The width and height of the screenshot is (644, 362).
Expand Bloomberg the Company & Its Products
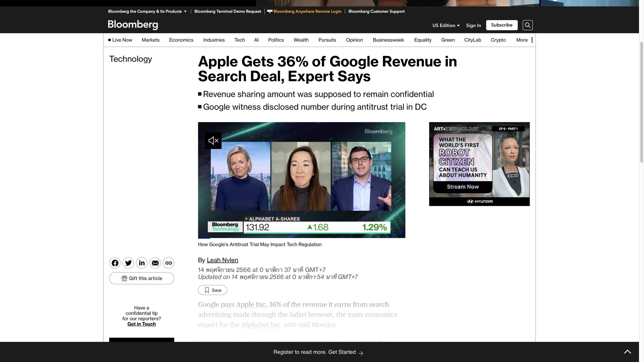147,11
